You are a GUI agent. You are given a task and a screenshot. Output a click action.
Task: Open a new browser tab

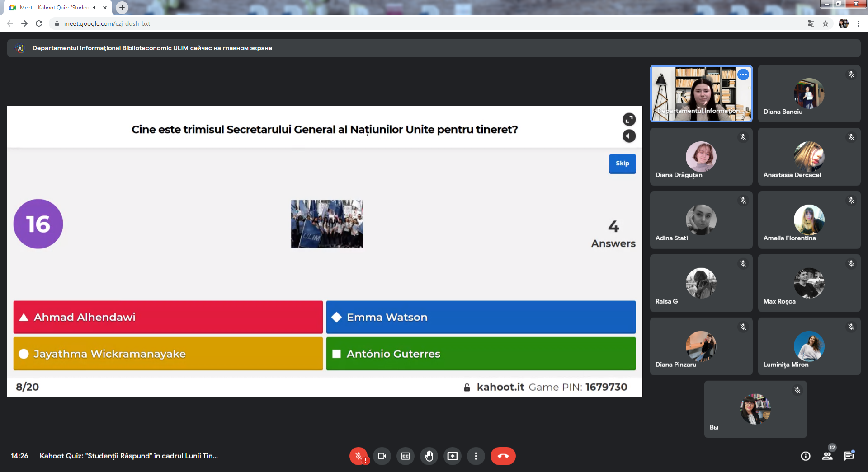click(122, 8)
